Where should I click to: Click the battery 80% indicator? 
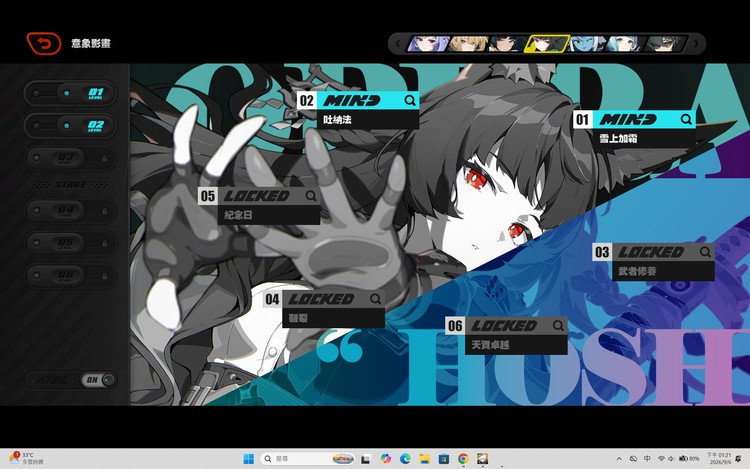click(x=689, y=458)
